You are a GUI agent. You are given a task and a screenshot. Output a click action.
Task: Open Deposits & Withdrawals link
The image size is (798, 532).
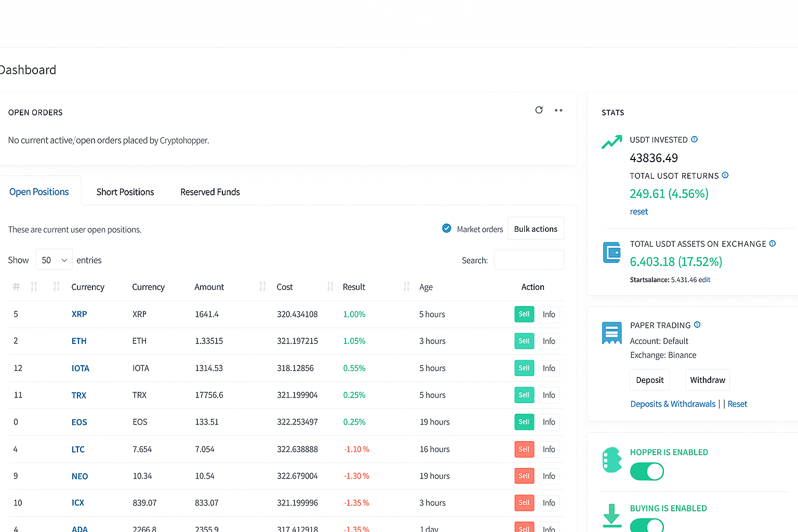[x=673, y=404]
